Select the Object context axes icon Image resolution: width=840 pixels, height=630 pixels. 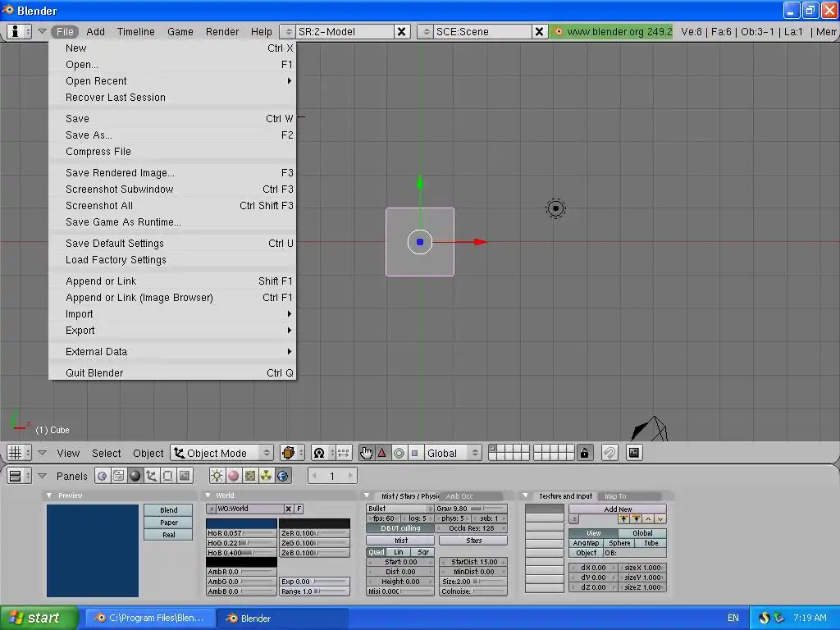(152, 476)
